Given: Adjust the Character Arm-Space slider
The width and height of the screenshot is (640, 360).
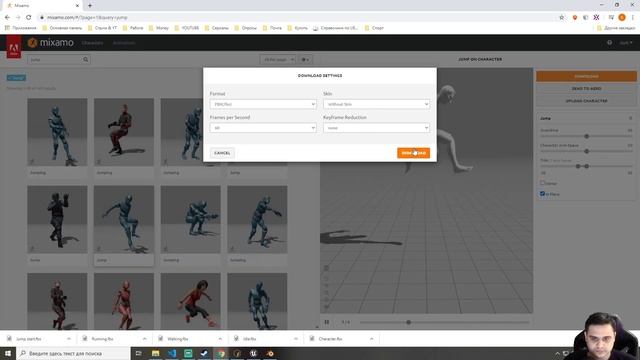Looking at the screenshot, I should (x=587, y=151).
